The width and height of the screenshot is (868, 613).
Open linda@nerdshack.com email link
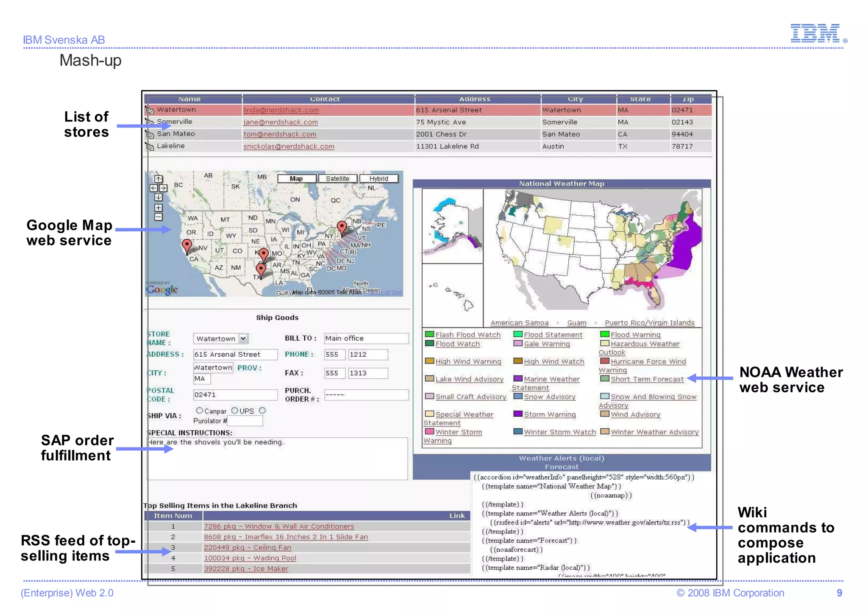click(x=281, y=110)
